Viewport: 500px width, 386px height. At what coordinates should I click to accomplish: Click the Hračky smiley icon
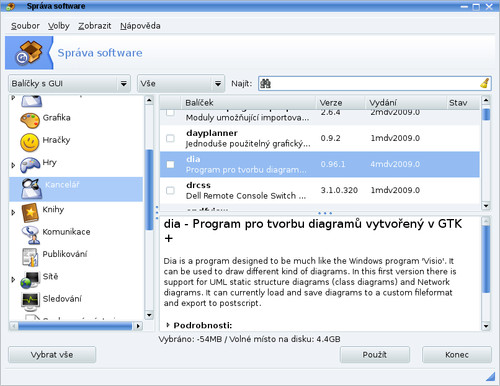pos(30,143)
